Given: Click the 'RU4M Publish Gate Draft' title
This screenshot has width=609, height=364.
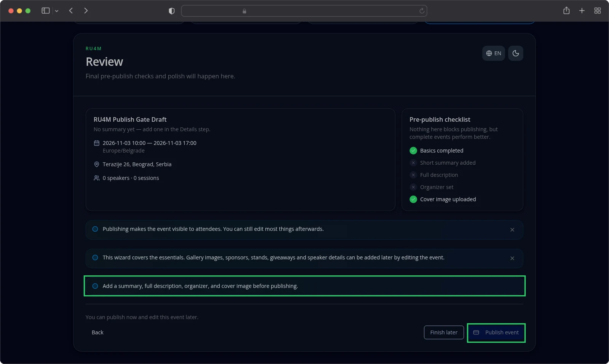Looking at the screenshot, I should pos(130,119).
